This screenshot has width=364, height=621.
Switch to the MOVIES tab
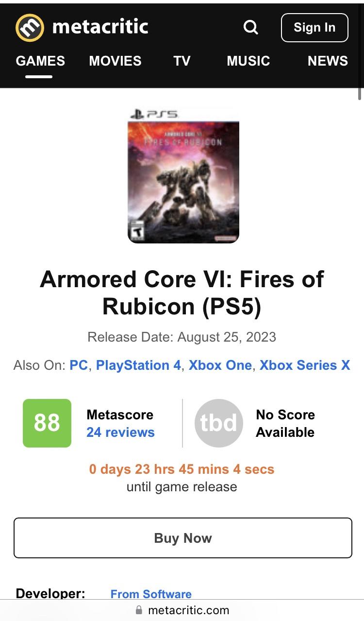pos(115,61)
